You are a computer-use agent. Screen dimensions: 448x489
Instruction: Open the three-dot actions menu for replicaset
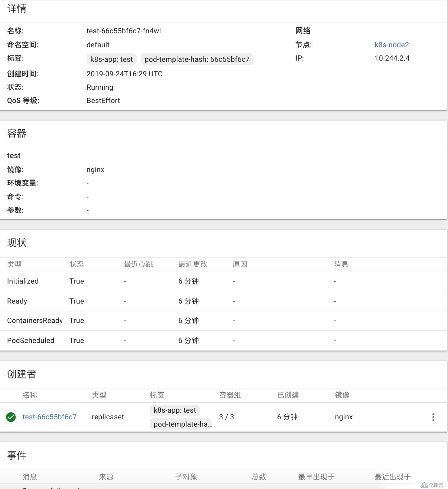(x=433, y=417)
